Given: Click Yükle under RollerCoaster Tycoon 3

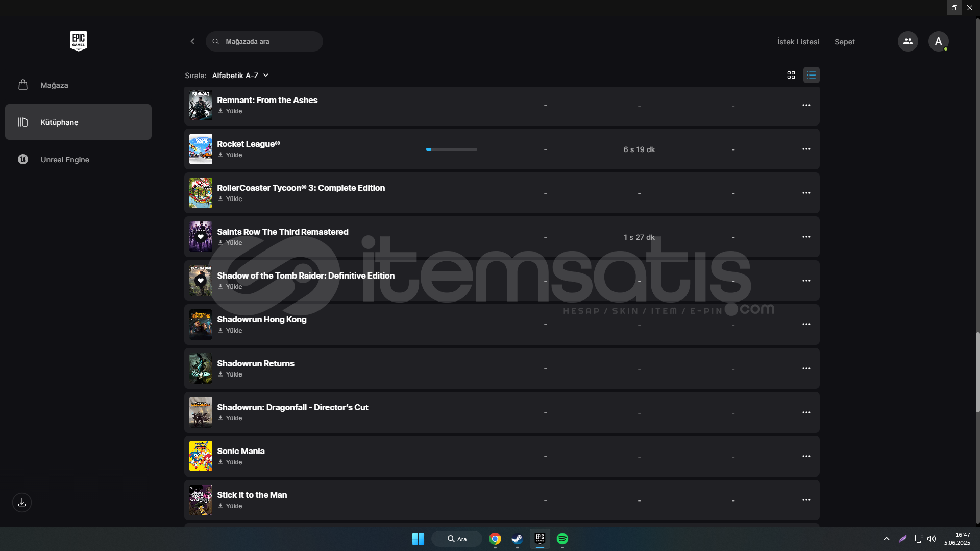Looking at the screenshot, I should point(230,199).
